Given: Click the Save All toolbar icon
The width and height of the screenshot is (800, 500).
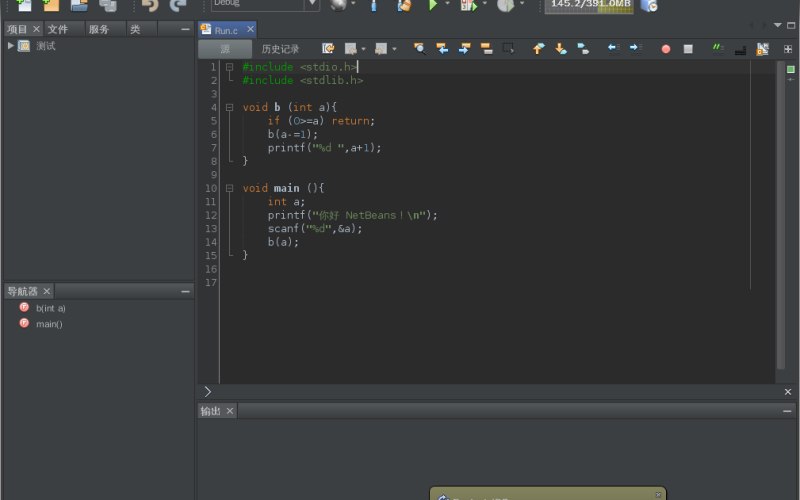Looking at the screenshot, I should point(108,5).
